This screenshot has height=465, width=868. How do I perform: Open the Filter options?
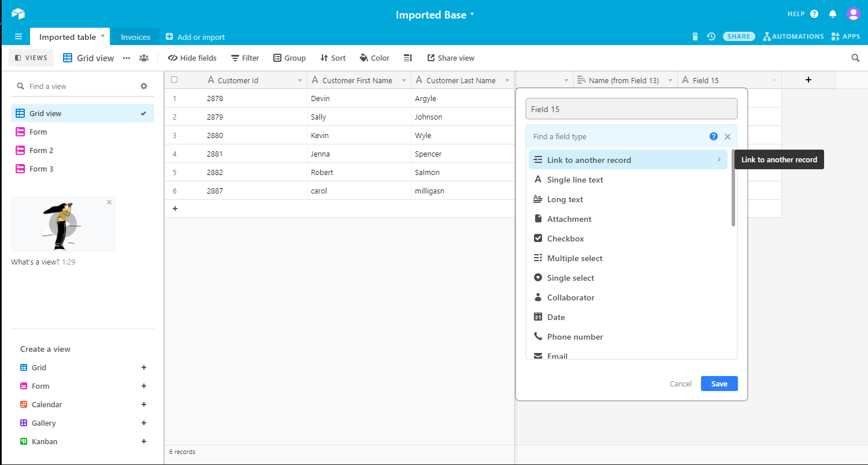[x=245, y=58]
